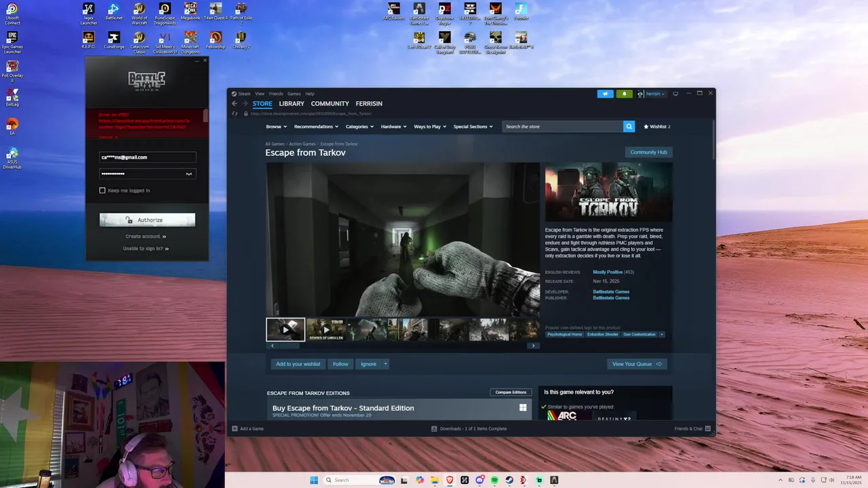Viewport: 868px width, 488px height.
Task: Click the Spotify icon in the taskbar
Action: [x=494, y=480]
